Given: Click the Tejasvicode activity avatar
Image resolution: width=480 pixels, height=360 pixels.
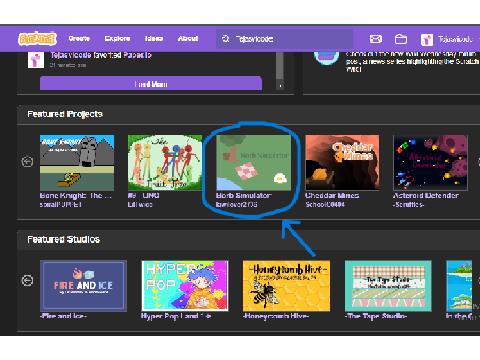Looking at the screenshot, I should (36, 60).
